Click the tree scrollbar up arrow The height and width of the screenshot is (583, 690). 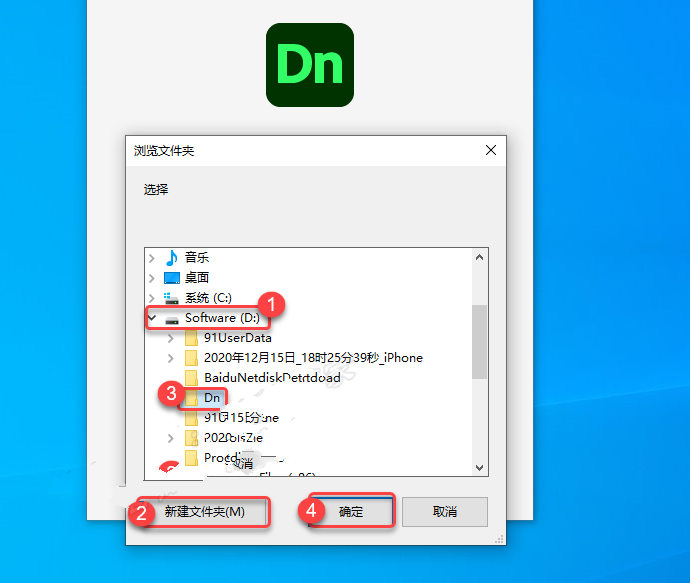480,257
